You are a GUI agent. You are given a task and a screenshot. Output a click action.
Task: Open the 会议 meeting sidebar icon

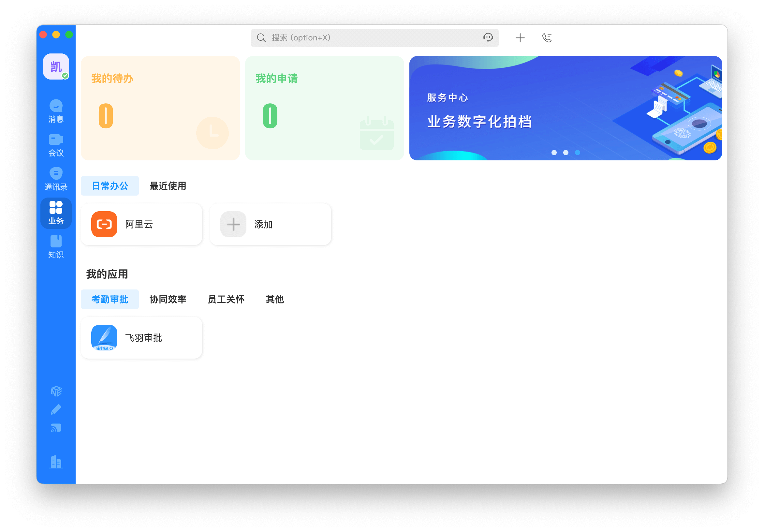(56, 145)
